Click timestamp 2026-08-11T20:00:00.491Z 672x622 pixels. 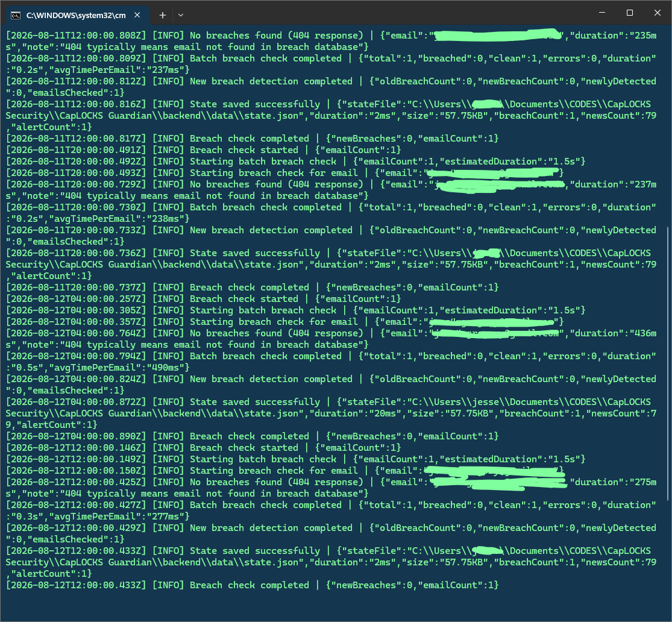click(x=76, y=150)
